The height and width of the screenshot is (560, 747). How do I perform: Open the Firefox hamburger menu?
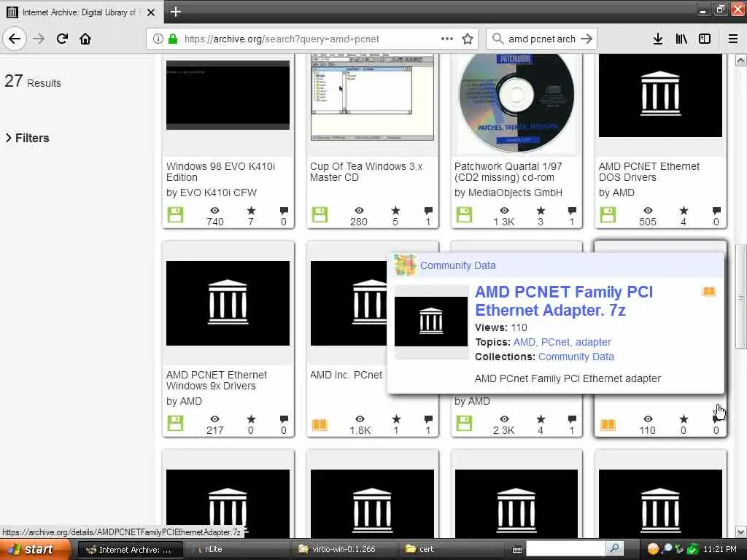(733, 39)
